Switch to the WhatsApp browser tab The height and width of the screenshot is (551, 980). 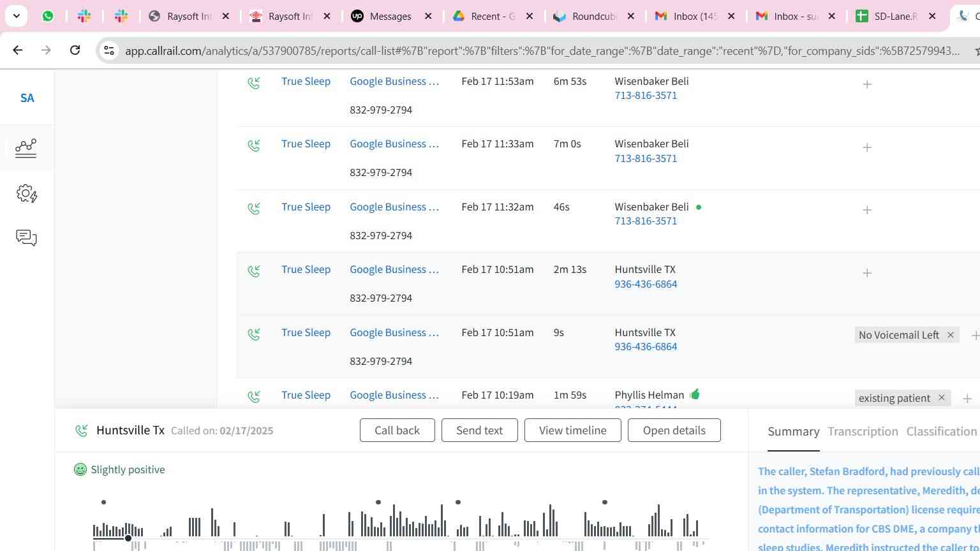pyautogui.click(x=48, y=16)
